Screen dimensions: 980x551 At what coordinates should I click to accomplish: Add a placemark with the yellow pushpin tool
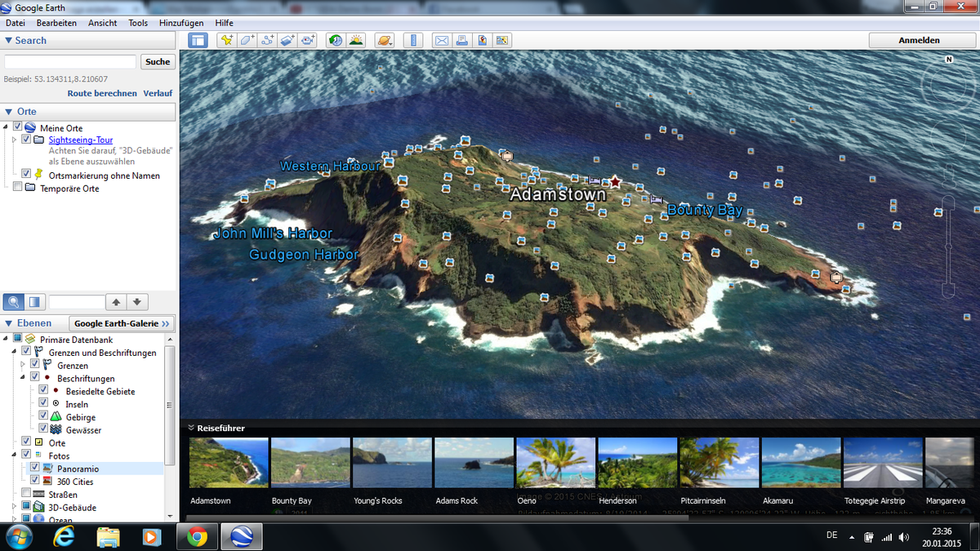226,40
